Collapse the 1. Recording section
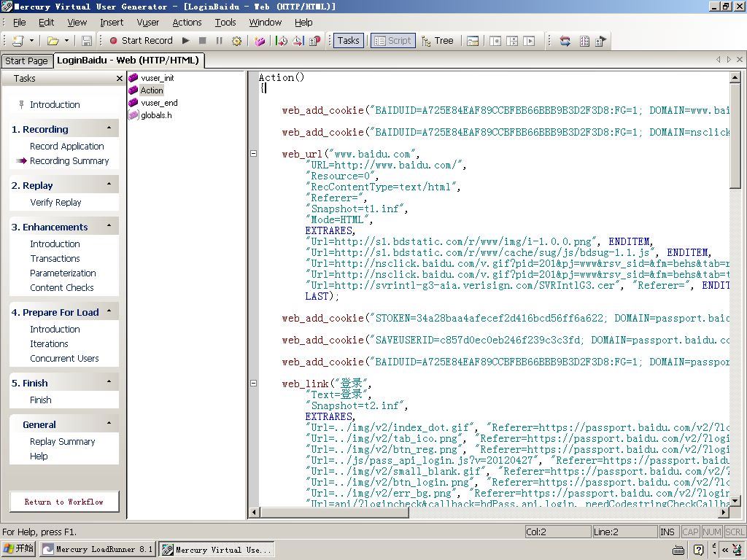747x560 pixels. (x=109, y=128)
